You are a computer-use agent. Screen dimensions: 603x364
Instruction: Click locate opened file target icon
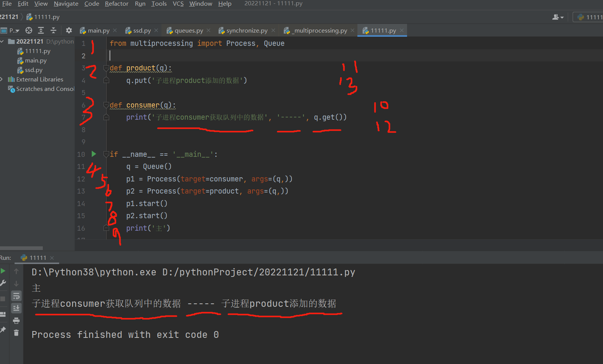[x=29, y=30]
